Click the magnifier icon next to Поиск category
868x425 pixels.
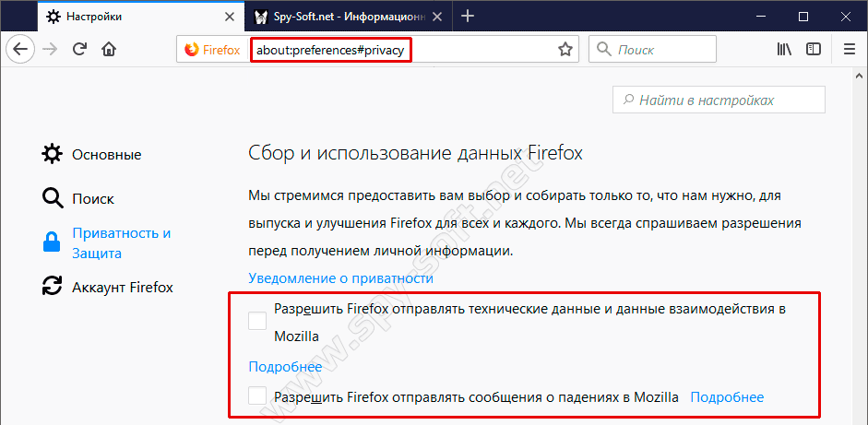(x=52, y=197)
